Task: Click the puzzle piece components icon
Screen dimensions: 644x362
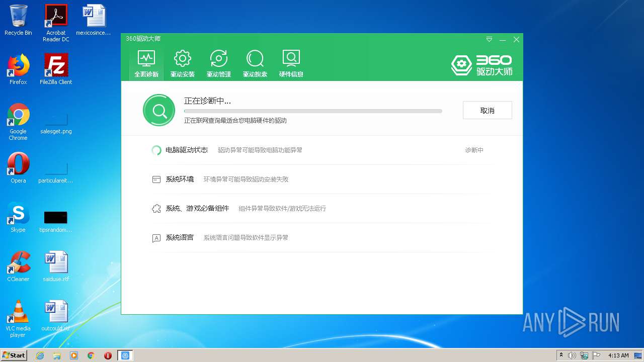Action: click(156, 208)
